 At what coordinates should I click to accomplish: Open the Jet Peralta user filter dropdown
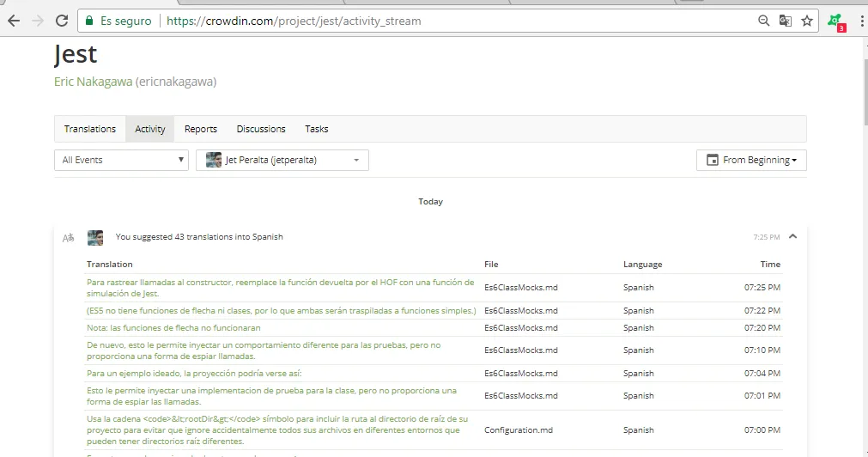coord(282,160)
